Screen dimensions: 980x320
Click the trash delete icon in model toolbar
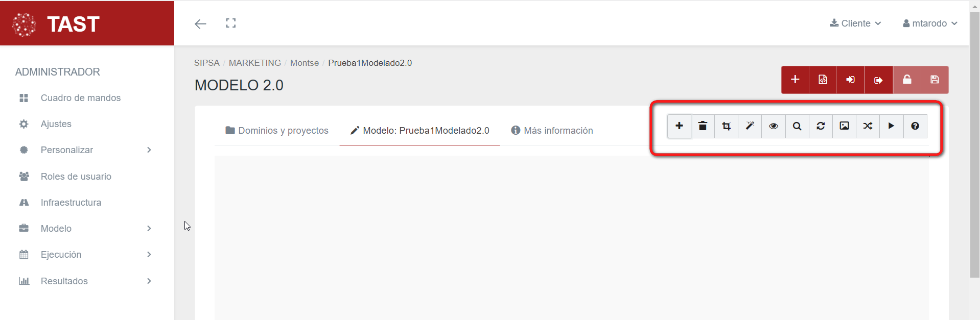click(703, 126)
